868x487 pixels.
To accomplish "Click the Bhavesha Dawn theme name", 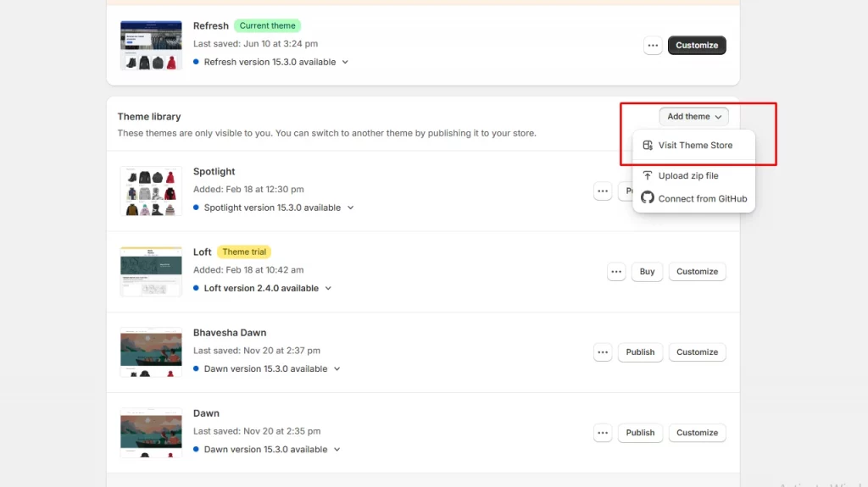I will tap(230, 333).
